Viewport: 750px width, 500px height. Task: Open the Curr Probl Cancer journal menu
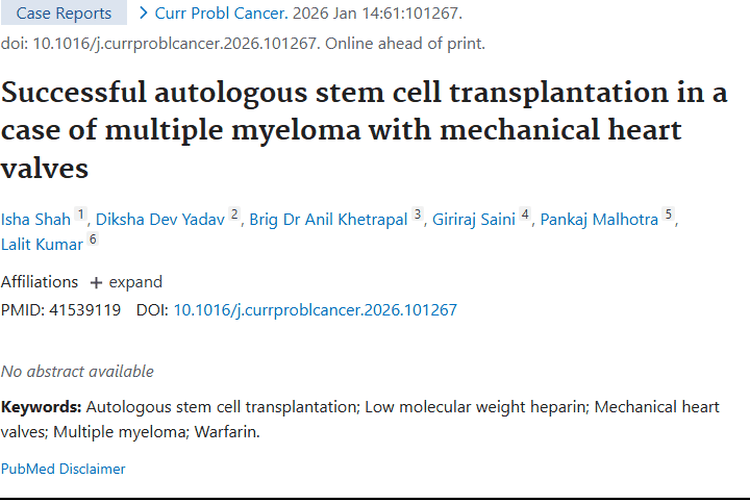220,13
